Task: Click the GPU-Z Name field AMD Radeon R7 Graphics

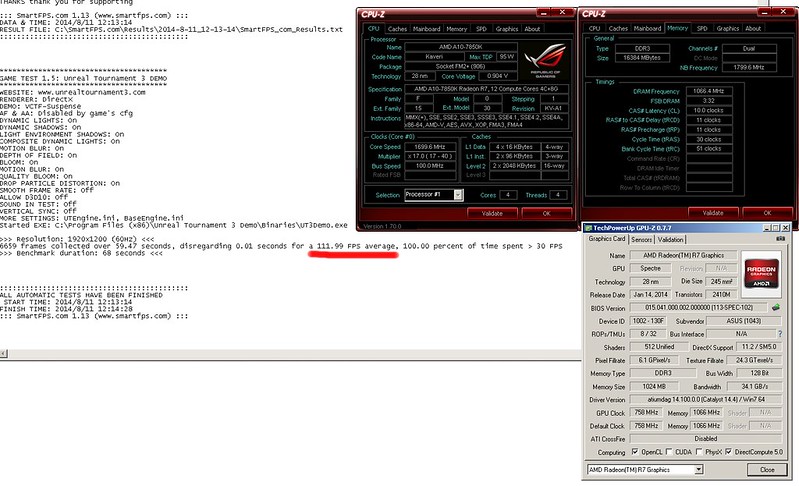Action: tap(684, 255)
